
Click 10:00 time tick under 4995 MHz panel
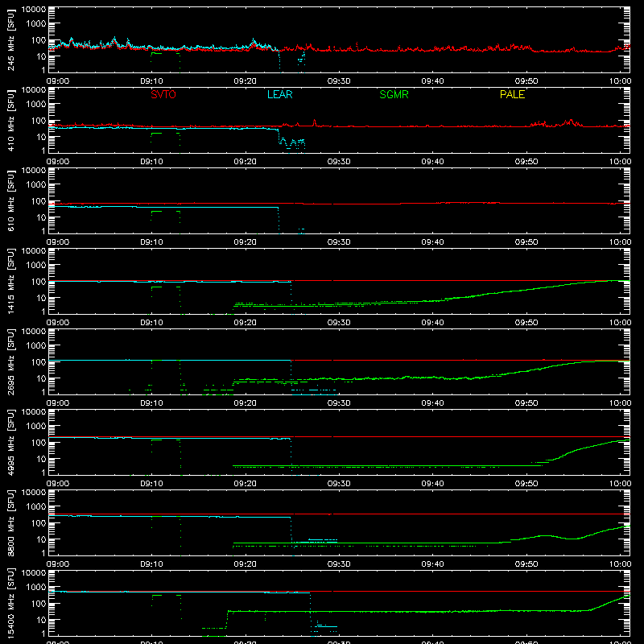[620, 484]
